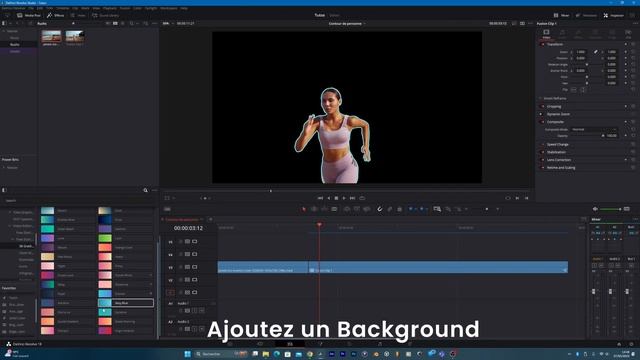Click the search magnifier in Effects panel

coord(145,190)
